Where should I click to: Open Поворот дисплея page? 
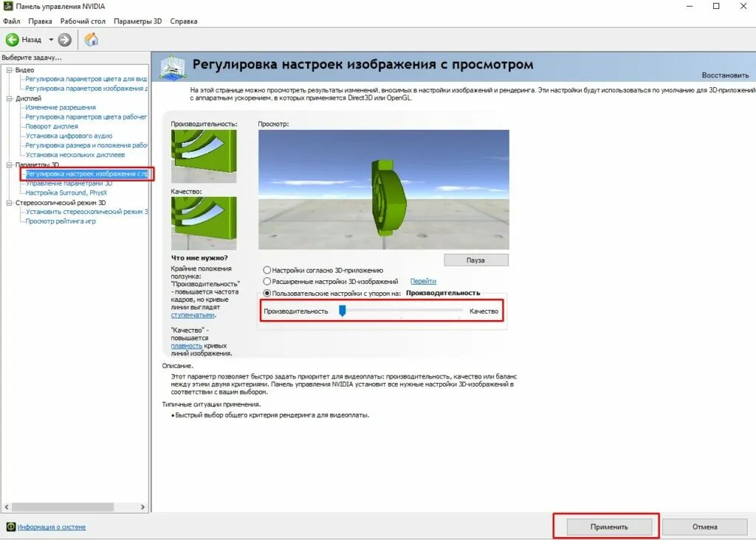tap(52, 126)
